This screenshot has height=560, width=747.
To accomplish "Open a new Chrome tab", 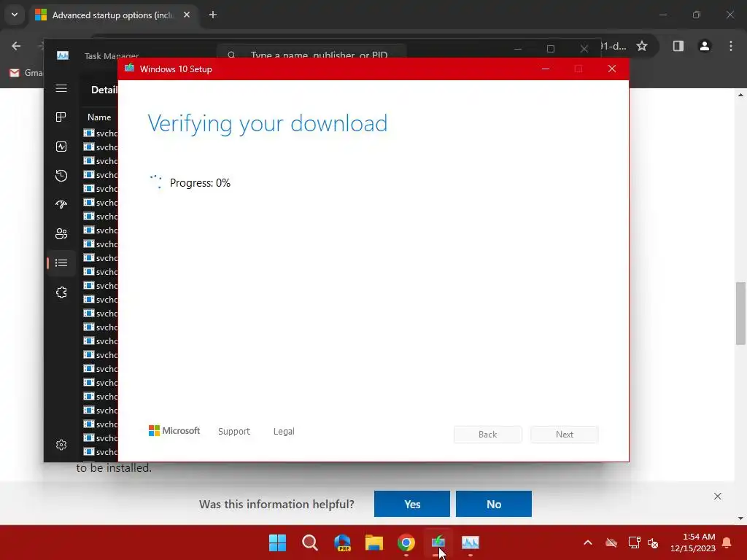I will [213, 15].
